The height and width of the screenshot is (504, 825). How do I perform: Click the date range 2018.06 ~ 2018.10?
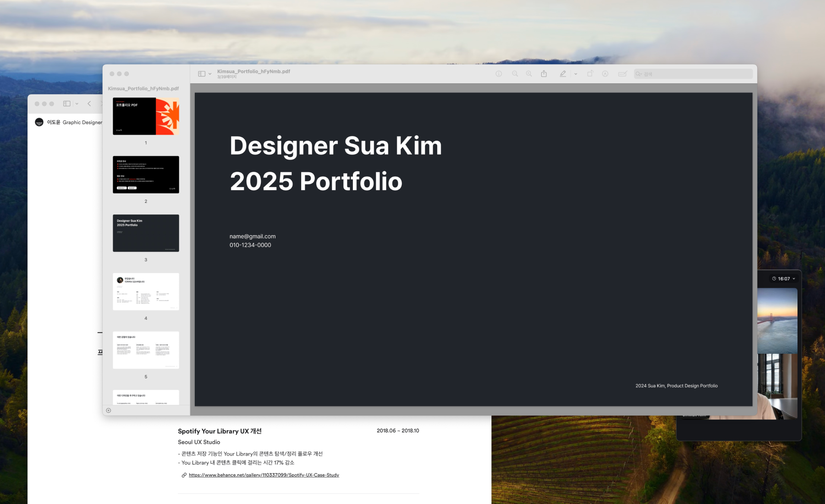(x=398, y=431)
